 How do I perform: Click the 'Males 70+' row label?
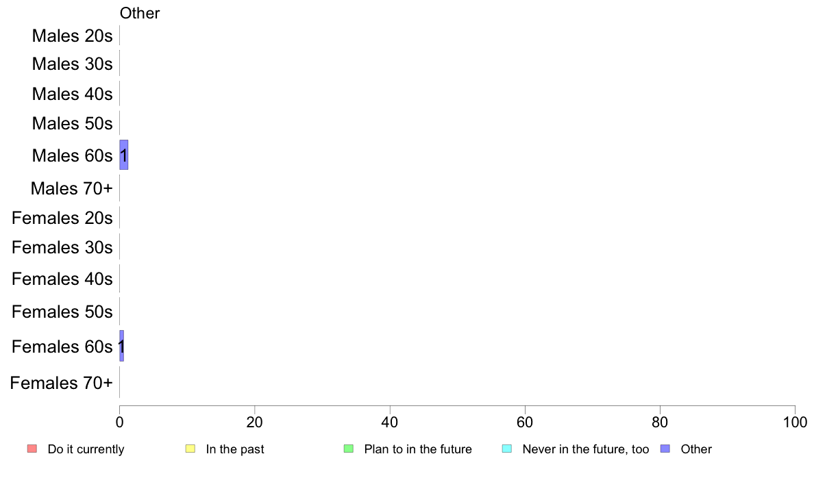72,188
